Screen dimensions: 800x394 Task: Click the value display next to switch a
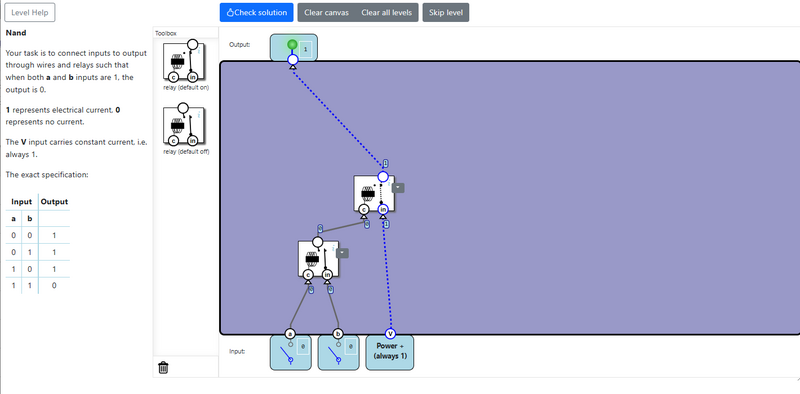tap(303, 347)
